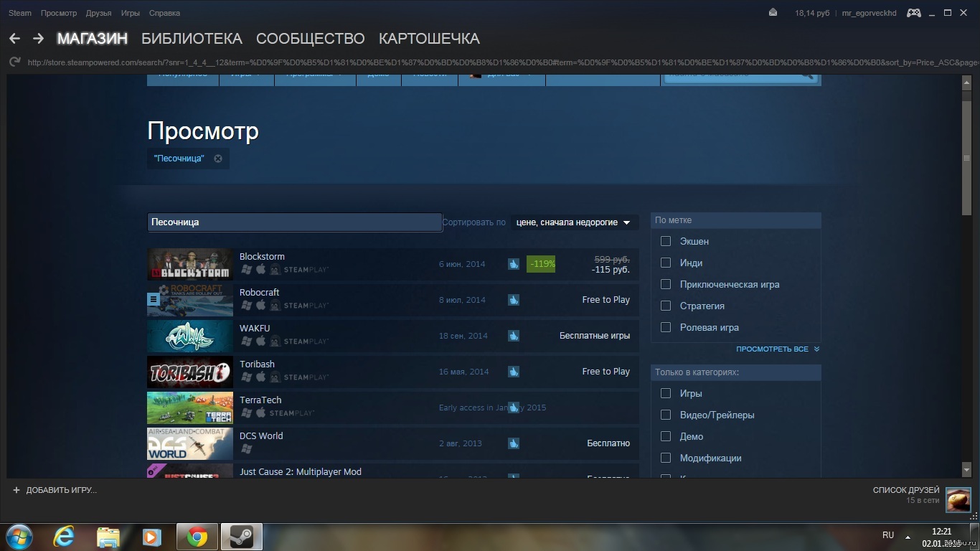Enable the Экшен tag checkbox

(x=666, y=241)
